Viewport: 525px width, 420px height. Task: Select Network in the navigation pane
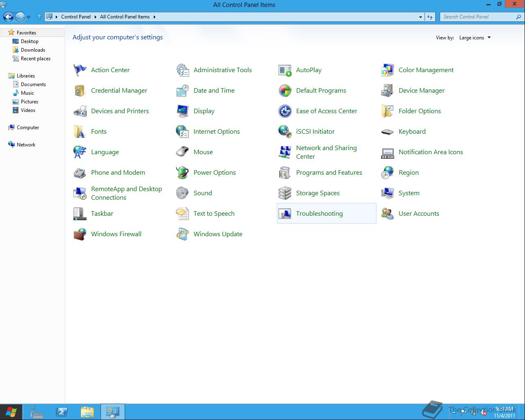click(26, 145)
